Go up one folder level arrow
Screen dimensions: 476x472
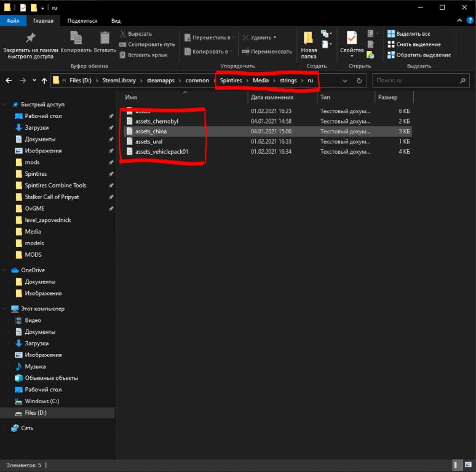(44, 81)
